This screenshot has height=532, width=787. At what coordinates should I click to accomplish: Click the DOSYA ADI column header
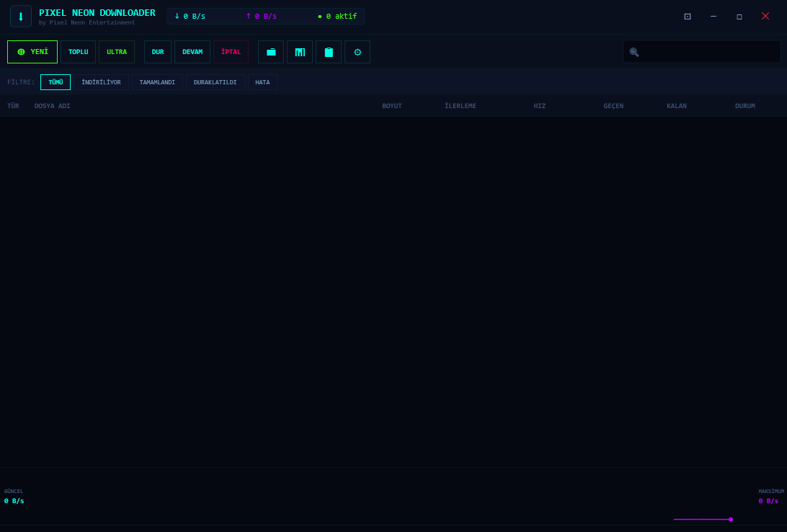click(52, 106)
